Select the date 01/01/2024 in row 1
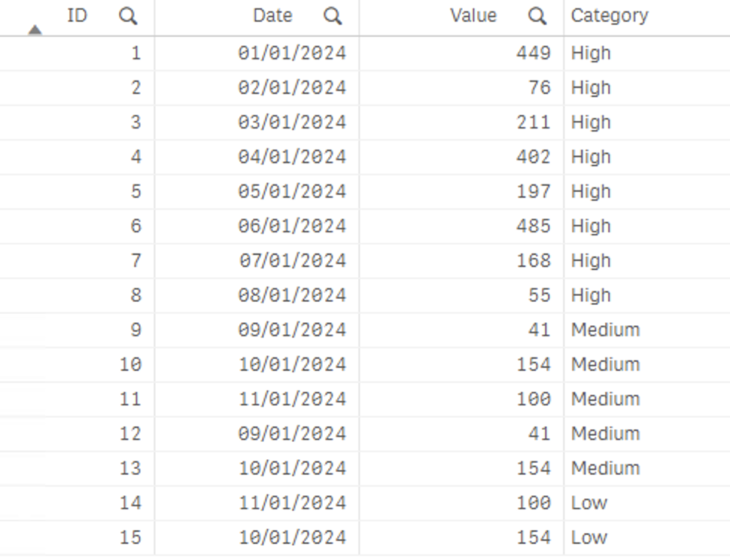730x560 pixels. 292,53
